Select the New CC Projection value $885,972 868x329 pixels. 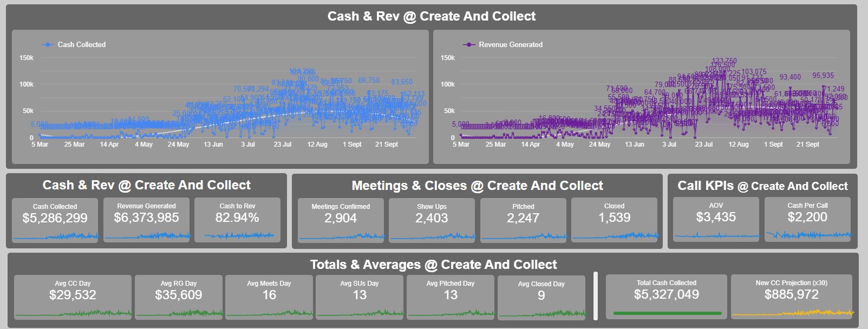click(x=792, y=294)
